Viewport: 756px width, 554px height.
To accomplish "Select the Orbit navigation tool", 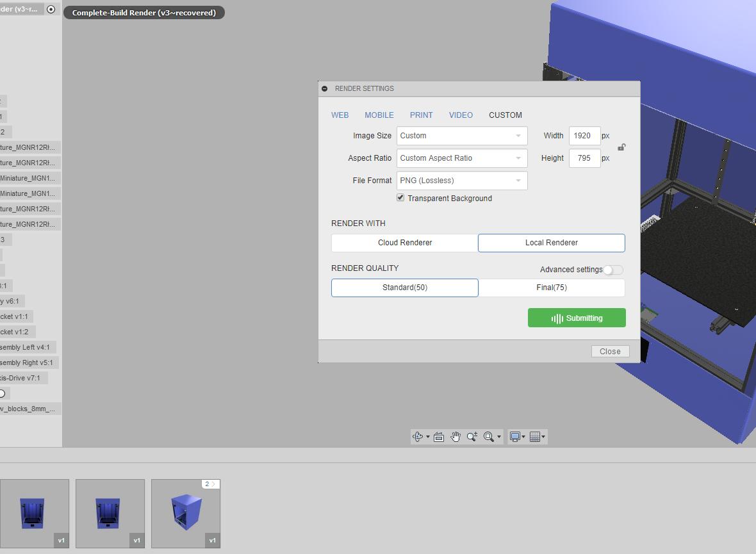I will tap(418, 437).
